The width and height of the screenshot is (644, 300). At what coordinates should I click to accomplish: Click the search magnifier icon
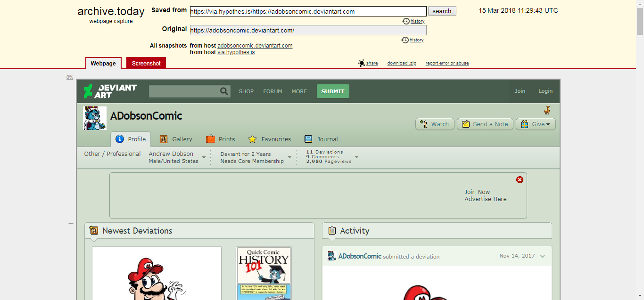pos(224,91)
